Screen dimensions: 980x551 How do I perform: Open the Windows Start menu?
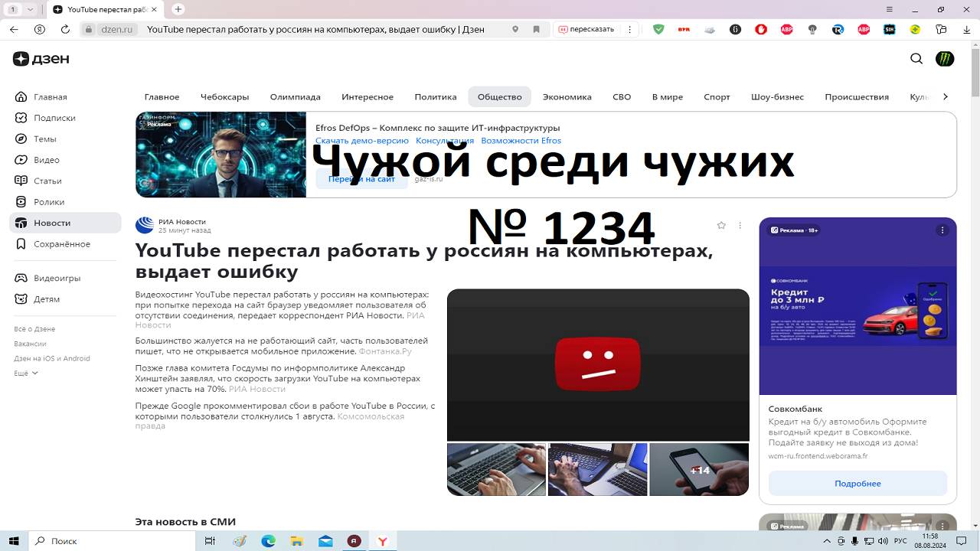[x=13, y=541]
